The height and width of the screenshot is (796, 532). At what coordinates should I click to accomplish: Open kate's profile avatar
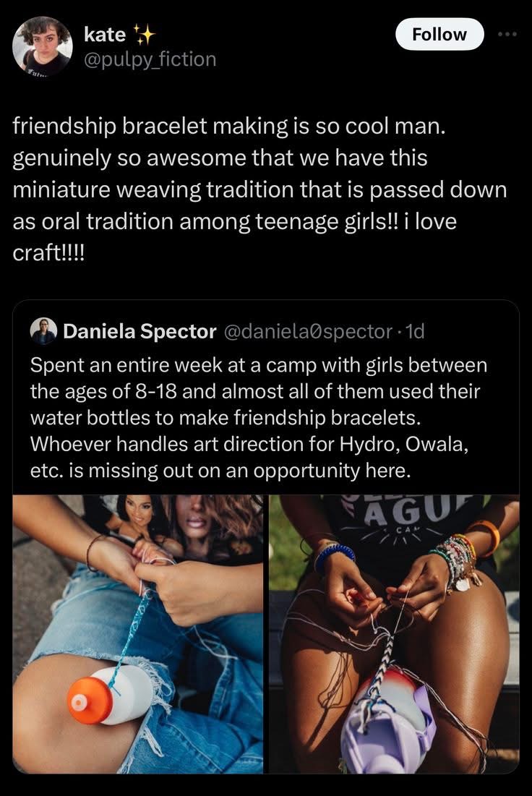[x=42, y=46]
